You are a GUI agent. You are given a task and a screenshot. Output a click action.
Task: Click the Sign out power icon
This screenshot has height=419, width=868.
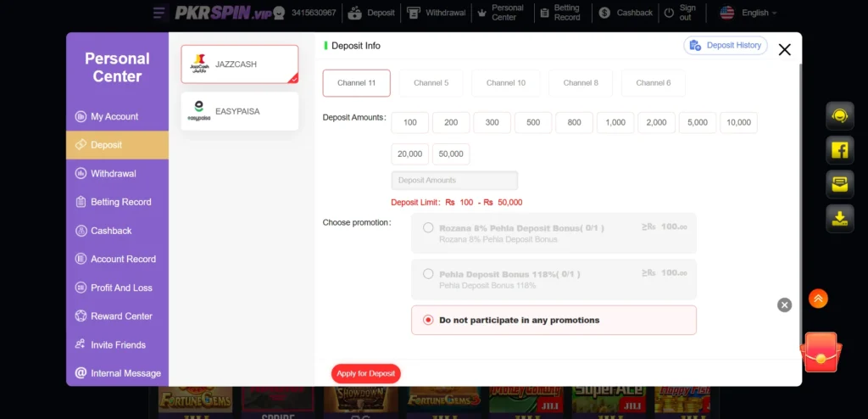coord(669,13)
